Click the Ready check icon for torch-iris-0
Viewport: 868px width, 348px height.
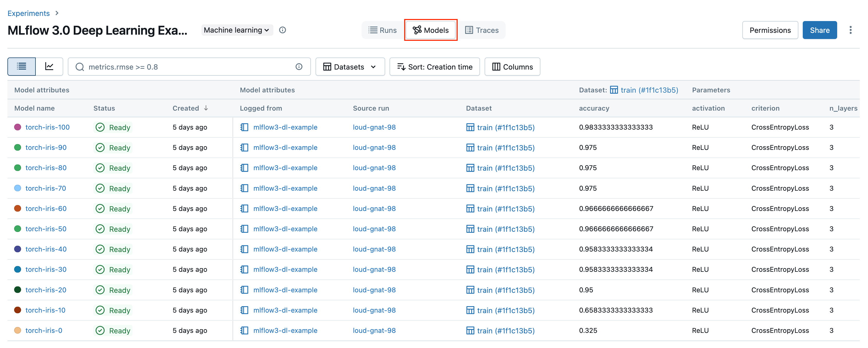pos(100,331)
